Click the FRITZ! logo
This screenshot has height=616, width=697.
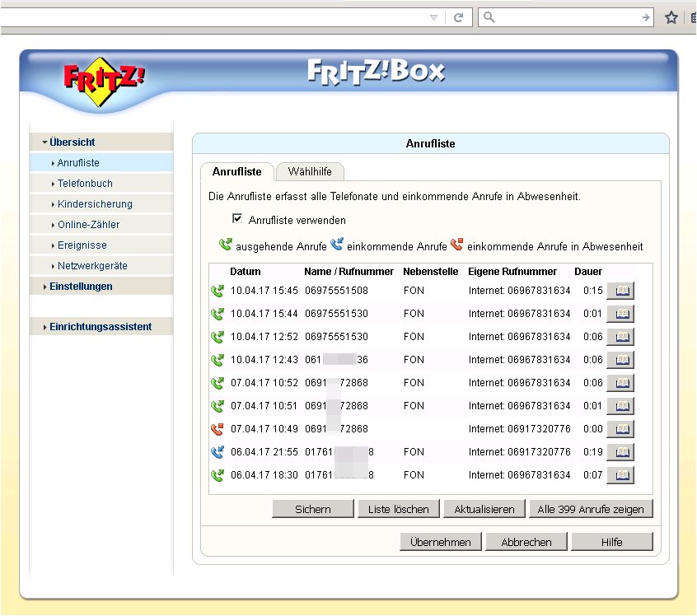[104, 82]
